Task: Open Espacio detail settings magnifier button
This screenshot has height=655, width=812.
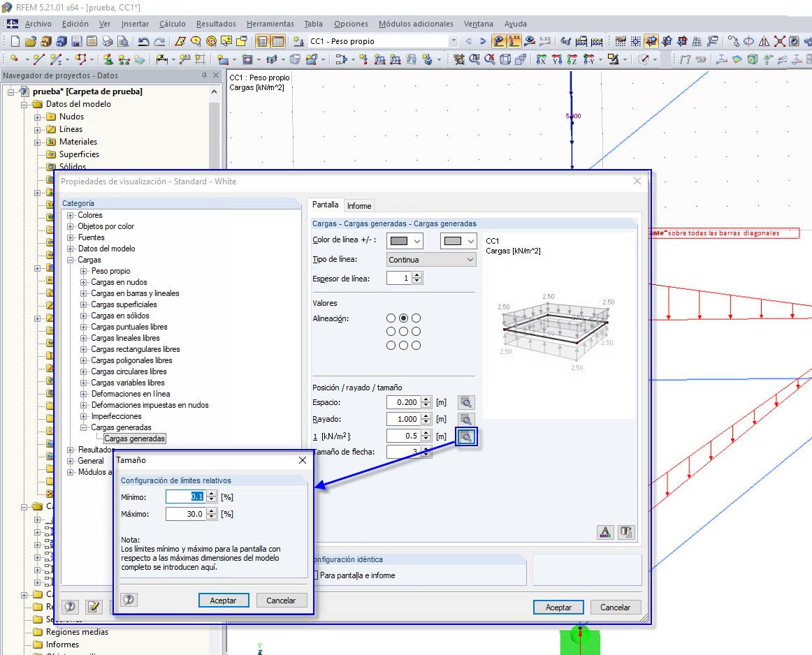Action: click(x=466, y=402)
